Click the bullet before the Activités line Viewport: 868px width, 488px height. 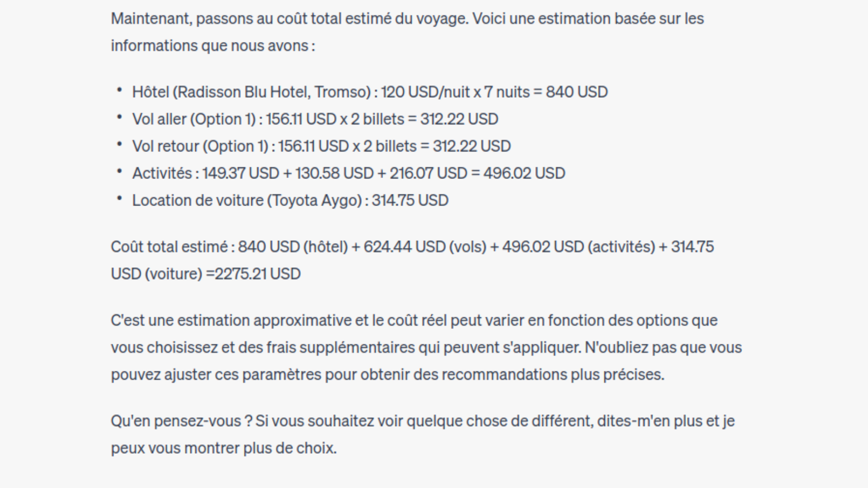click(119, 172)
